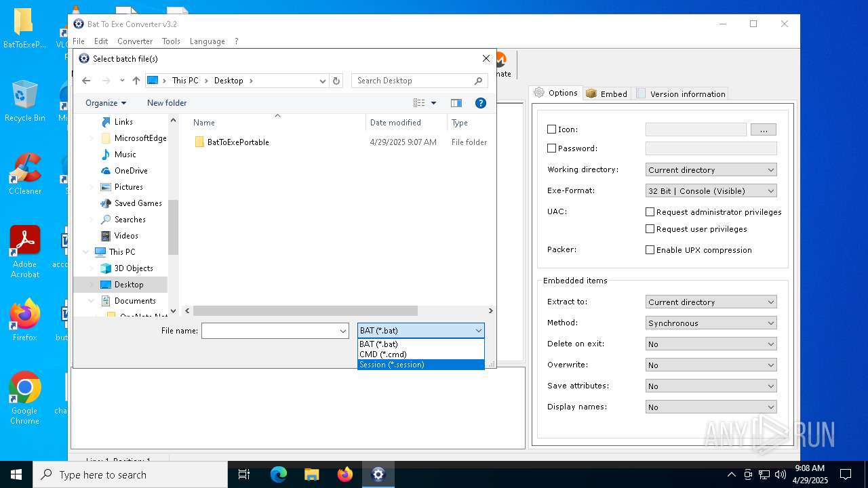Click the Search Desktop field
This screenshot has height=488, width=868.
(x=419, y=81)
